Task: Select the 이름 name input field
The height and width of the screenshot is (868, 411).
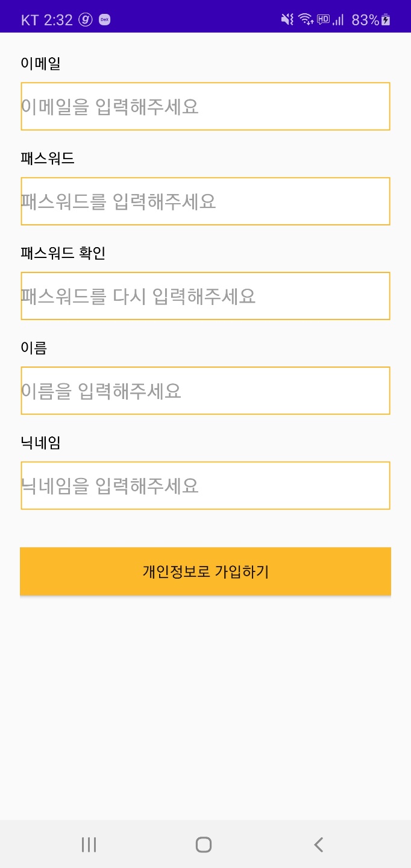Action: coord(205,390)
